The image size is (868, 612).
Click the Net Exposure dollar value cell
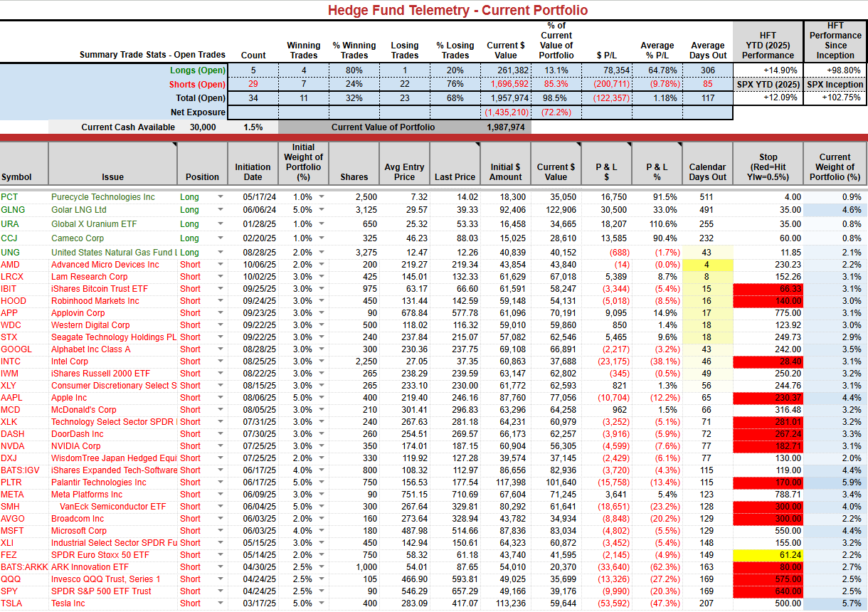[x=506, y=112]
